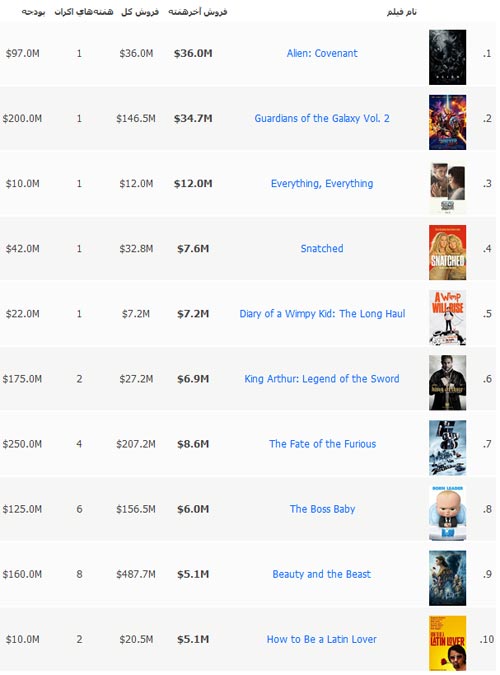
Task: Click the Guardians of the Galaxy poster
Action: coord(447,122)
